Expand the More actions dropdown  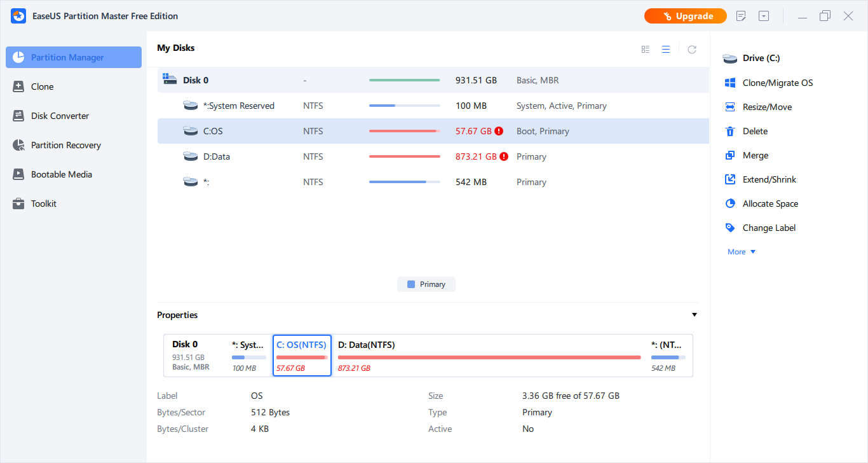click(742, 252)
